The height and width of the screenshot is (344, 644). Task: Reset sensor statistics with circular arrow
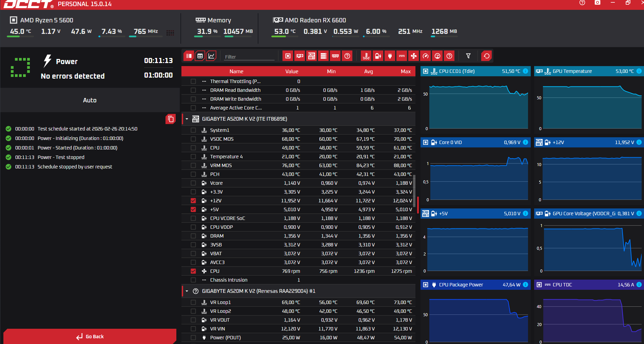click(x=487, y=56)
